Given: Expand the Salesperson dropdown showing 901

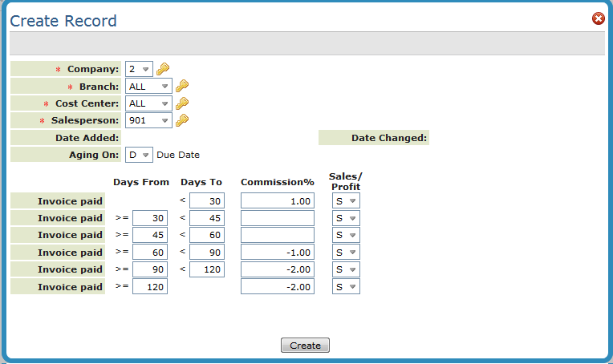Looking at the screenshot, I should point(148,120).
